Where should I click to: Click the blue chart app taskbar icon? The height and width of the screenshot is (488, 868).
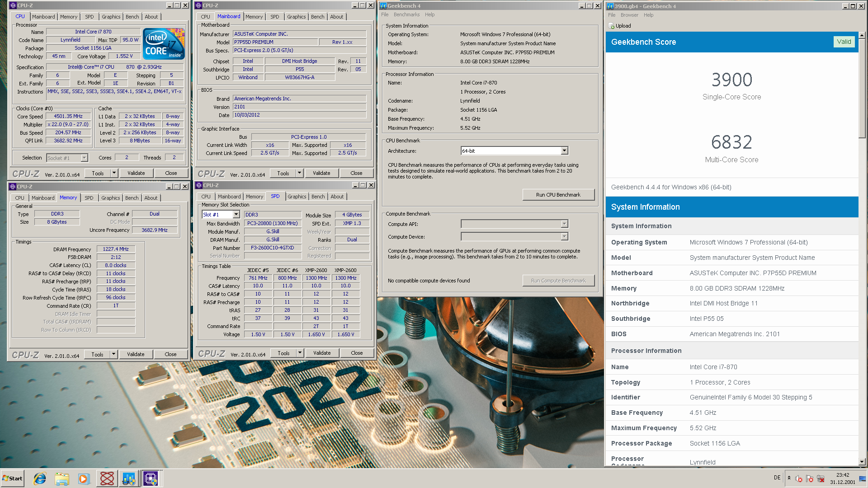(129, 479)
